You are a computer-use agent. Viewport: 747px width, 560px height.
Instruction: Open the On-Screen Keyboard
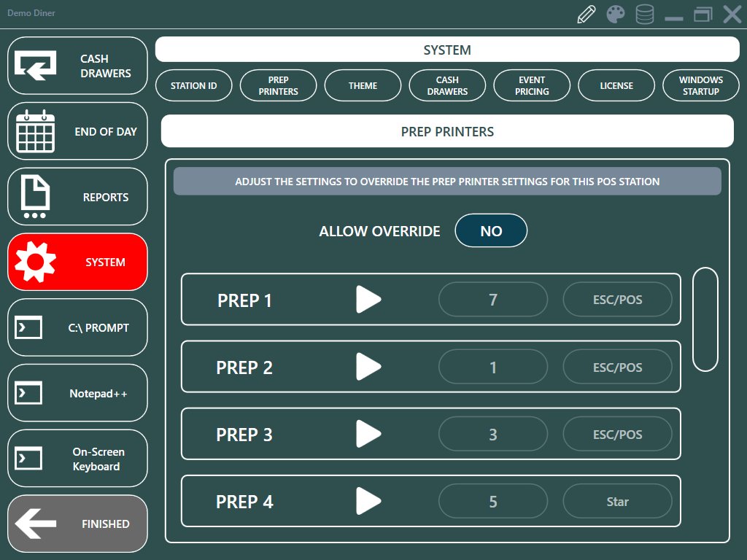click(x=77, y=459)
